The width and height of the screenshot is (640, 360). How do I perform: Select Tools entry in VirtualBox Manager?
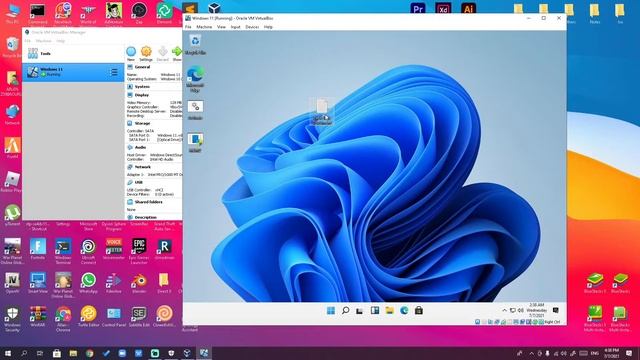pos(73,53)
